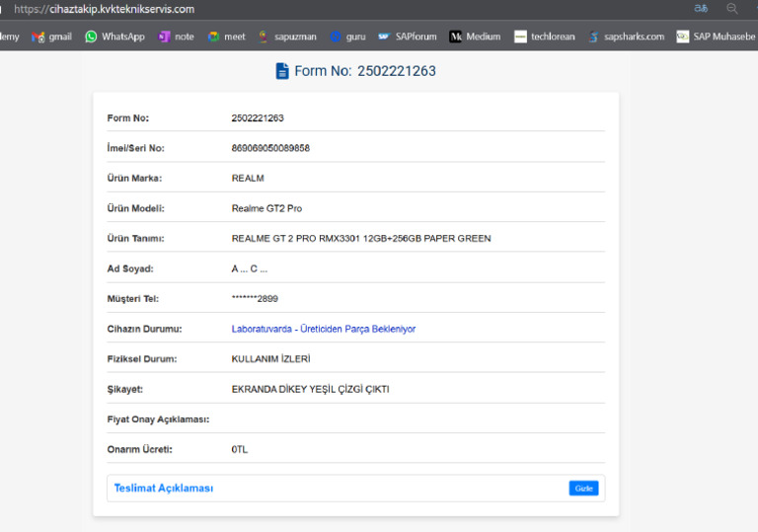
Task: Click the form number 2502221263 value
Action: tap(258, 118)
